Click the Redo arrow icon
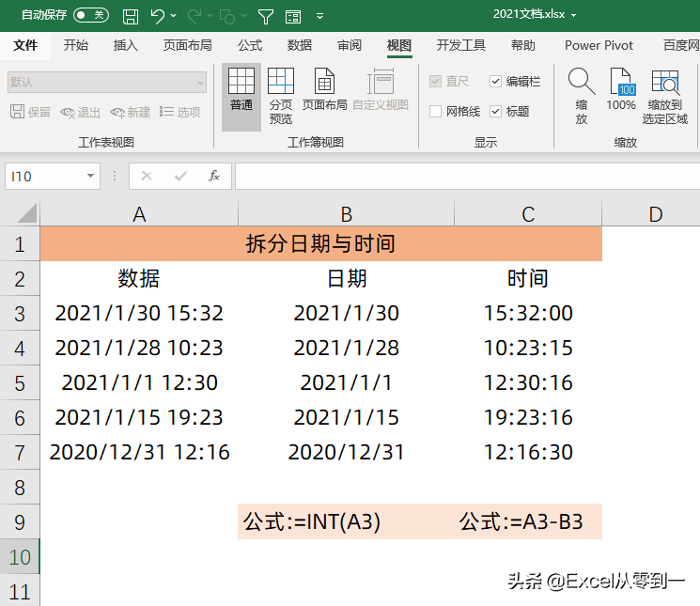This screenshot has height=606, width=700. (194, 17)
